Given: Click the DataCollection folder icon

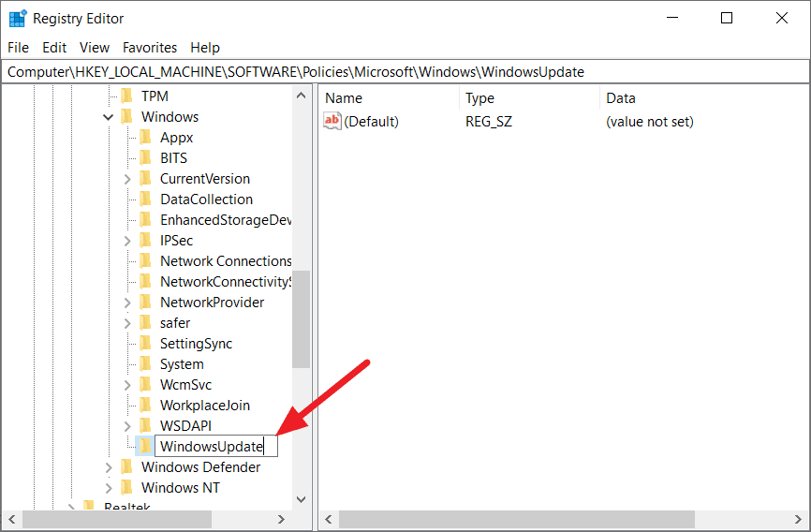Looking at the screenshot, I should click(x=146, y=199).
